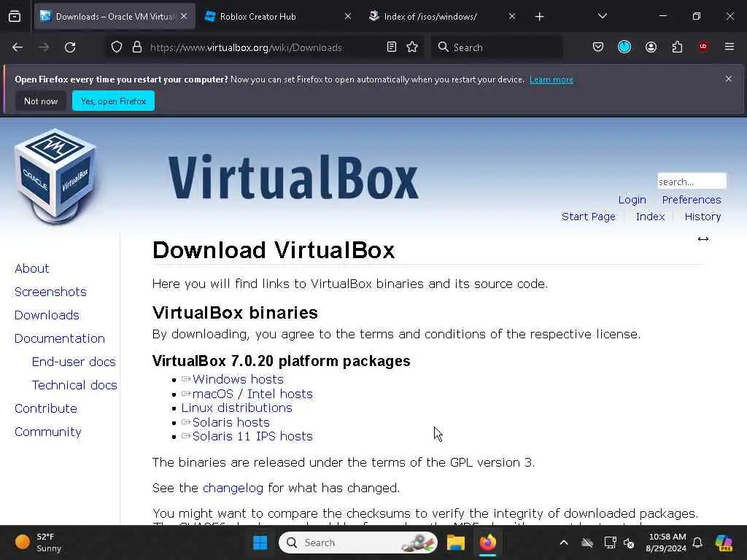Open the History link
747x560 pixels.
(703, 217)
